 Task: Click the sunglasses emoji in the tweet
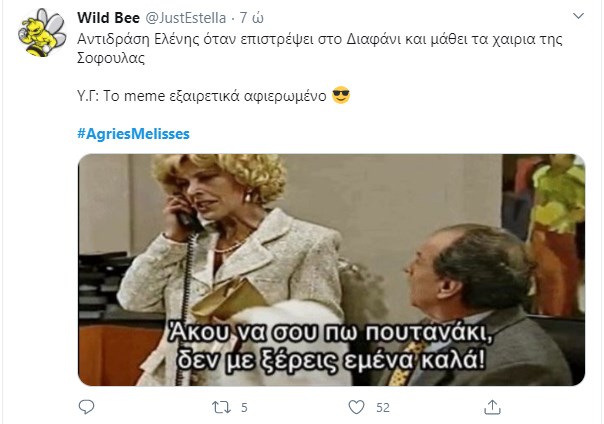coord(341,95)
